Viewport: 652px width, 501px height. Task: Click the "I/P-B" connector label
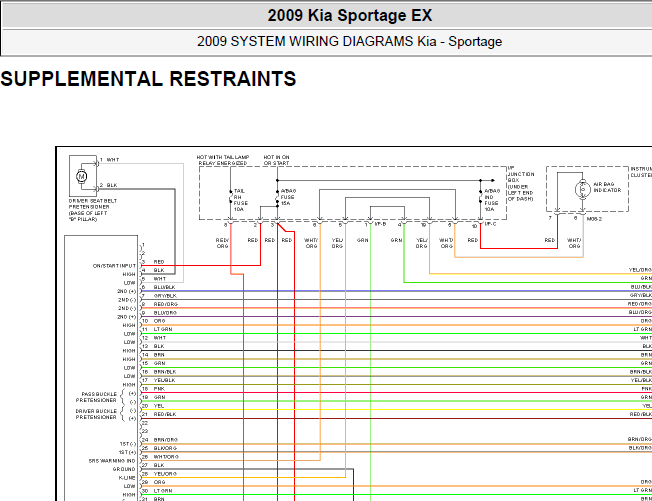380,224
